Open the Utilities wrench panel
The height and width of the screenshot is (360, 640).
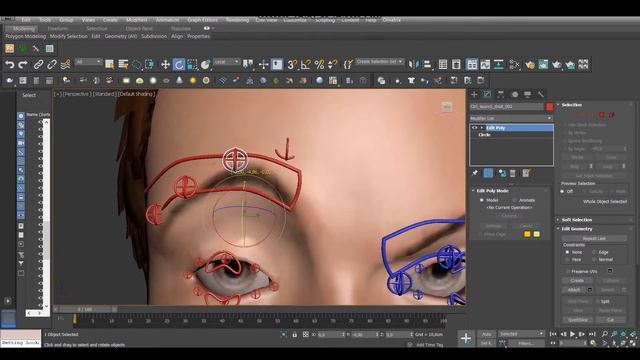pos(541,94)
